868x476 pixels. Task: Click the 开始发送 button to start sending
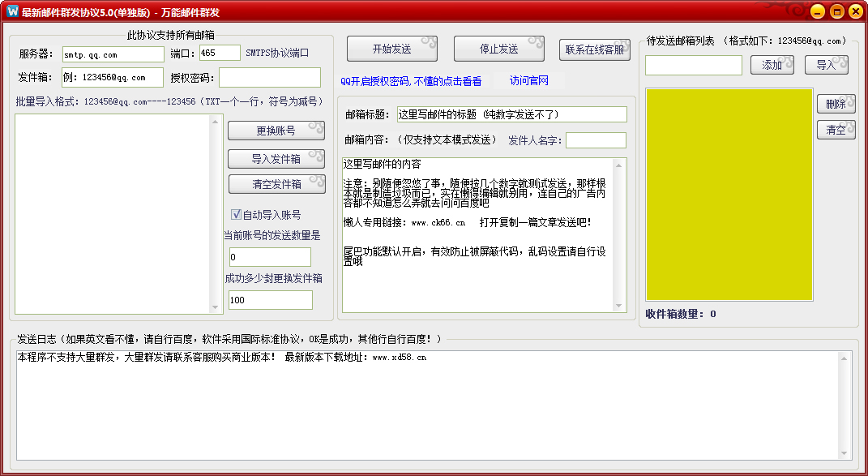click(x=391, y=48)
